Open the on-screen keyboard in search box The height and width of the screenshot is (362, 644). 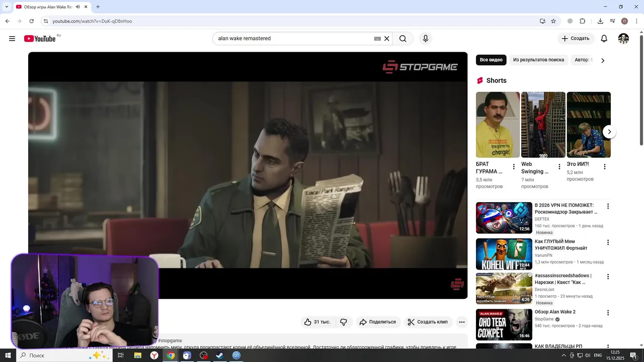[377, 39]
